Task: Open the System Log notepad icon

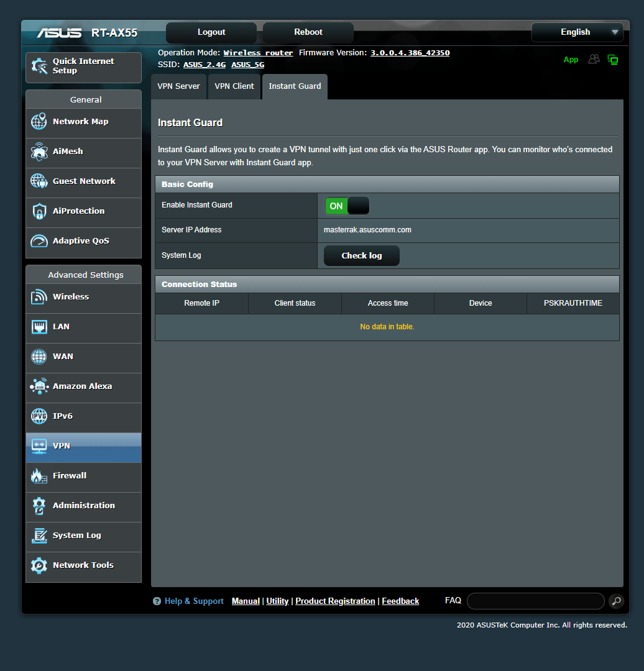Action: click(39, 536)
